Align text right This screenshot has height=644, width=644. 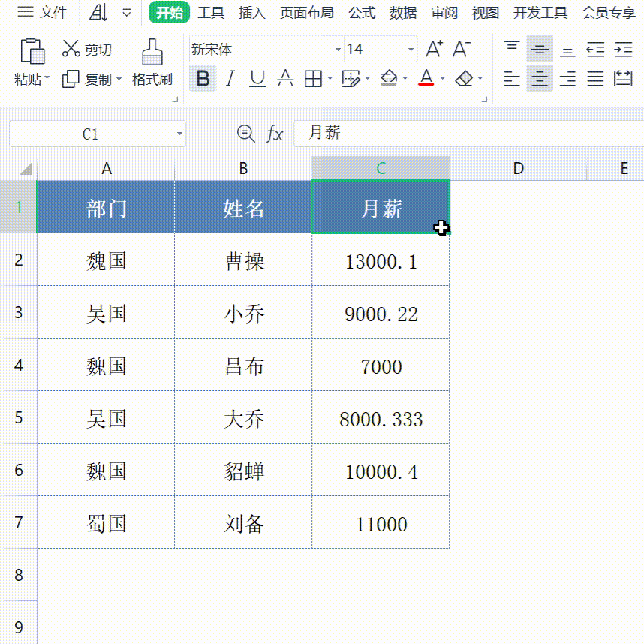[x=567, y=78]
